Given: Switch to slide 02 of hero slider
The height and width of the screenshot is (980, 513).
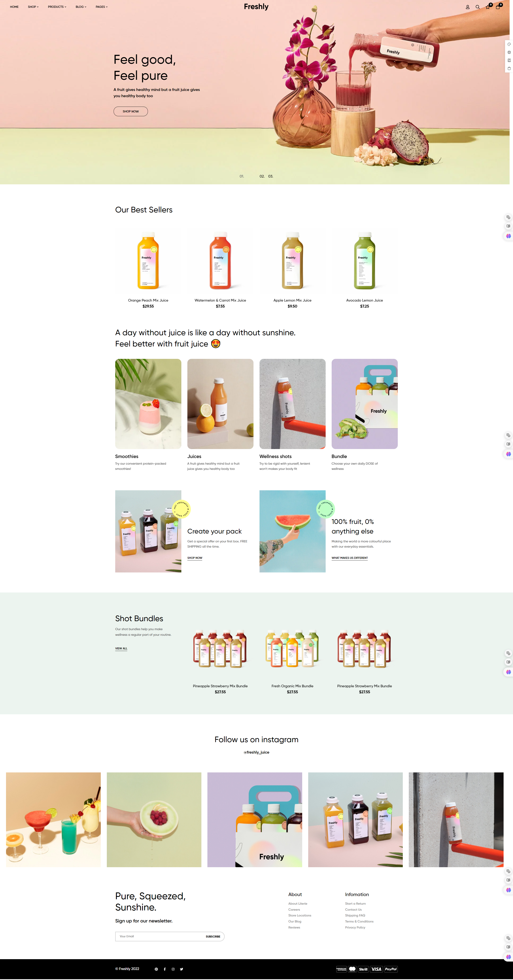Looking at the screenshot, I should (262, 176).
